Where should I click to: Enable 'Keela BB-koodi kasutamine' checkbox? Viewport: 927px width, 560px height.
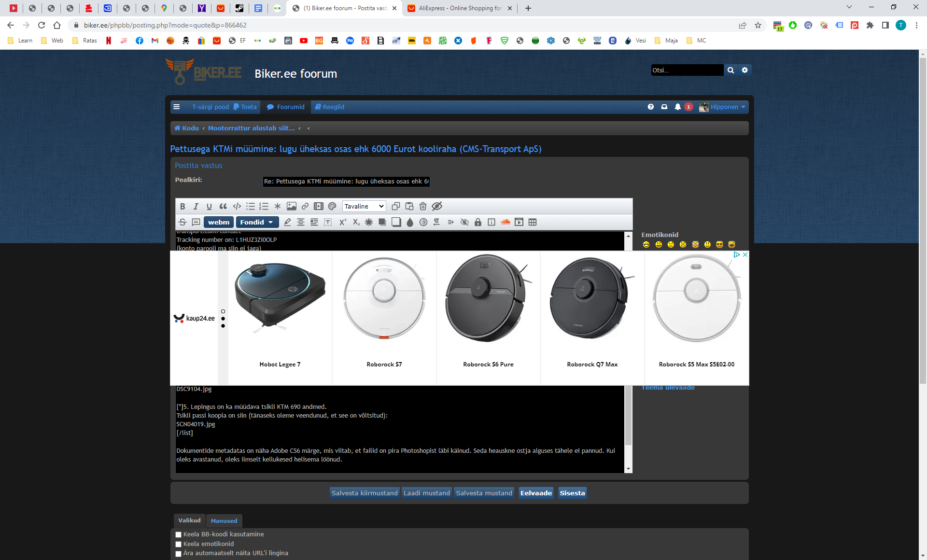(x=179, y=535)
